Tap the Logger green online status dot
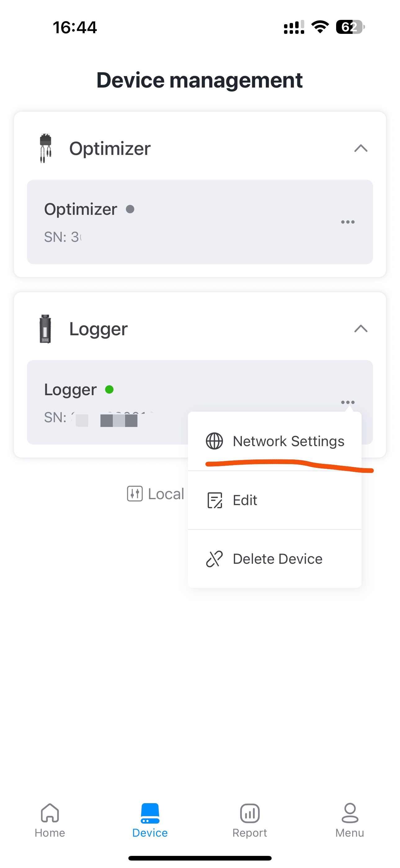Viewport: 400px width, 868px height. [x=109, y=390]
